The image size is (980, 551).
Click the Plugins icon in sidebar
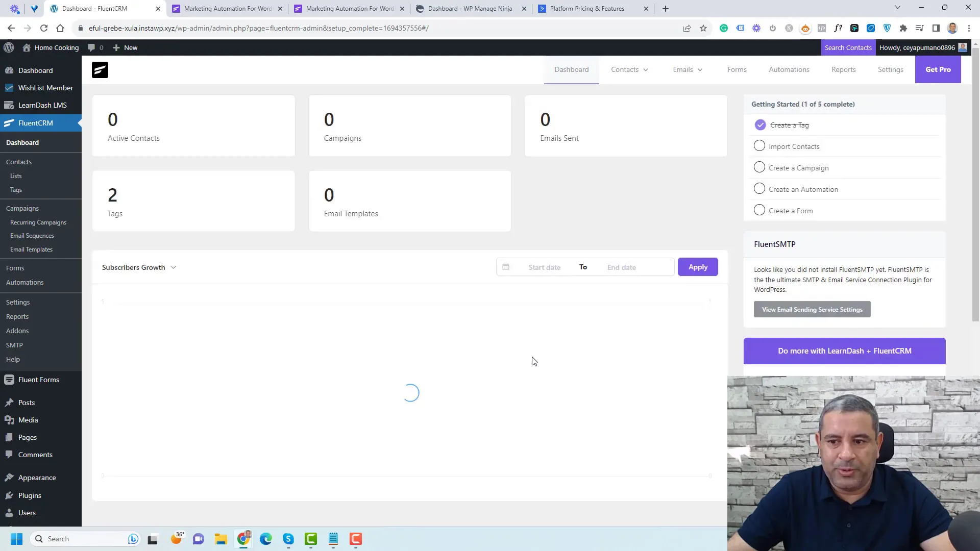pyautogui.click(x=9, y=495)
